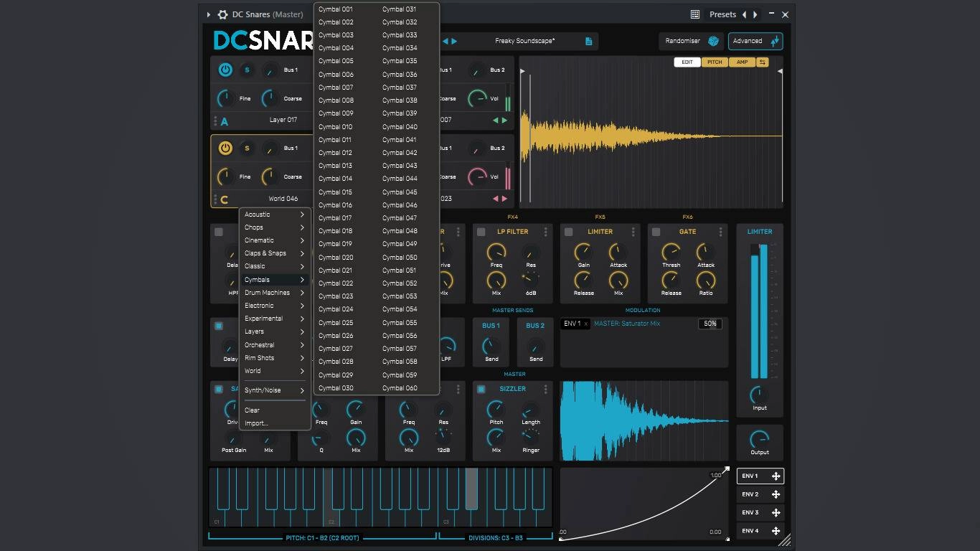Select Cymbal 015 from the list

click(x=336, y=192)
